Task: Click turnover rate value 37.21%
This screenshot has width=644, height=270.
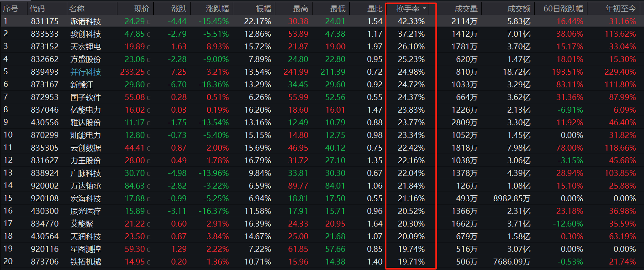Action: 411,34
